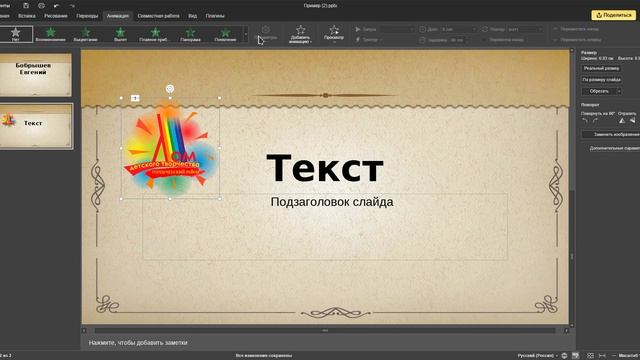Toggle the 'Перемотка назад' checkbox
Image resolution: width=640 pixels, height=360 pixels.
(503, 40)
